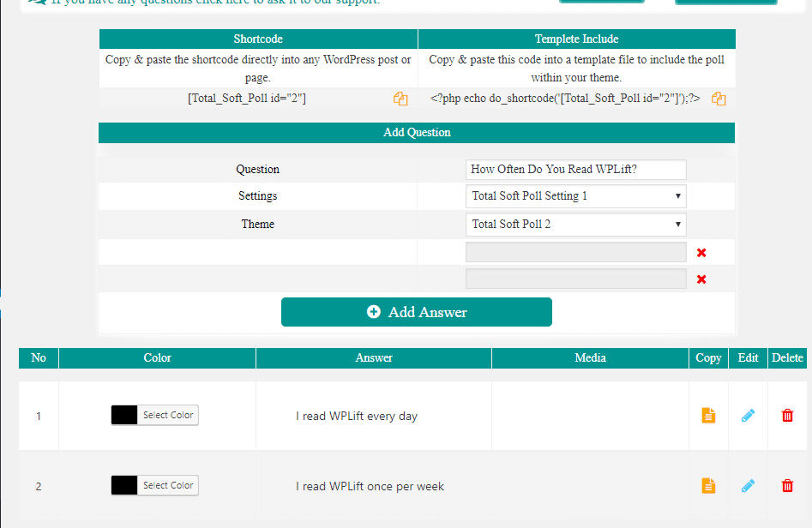
Task: Edit the 'I read WPLift every day' answer
Action: click(748, 416)
